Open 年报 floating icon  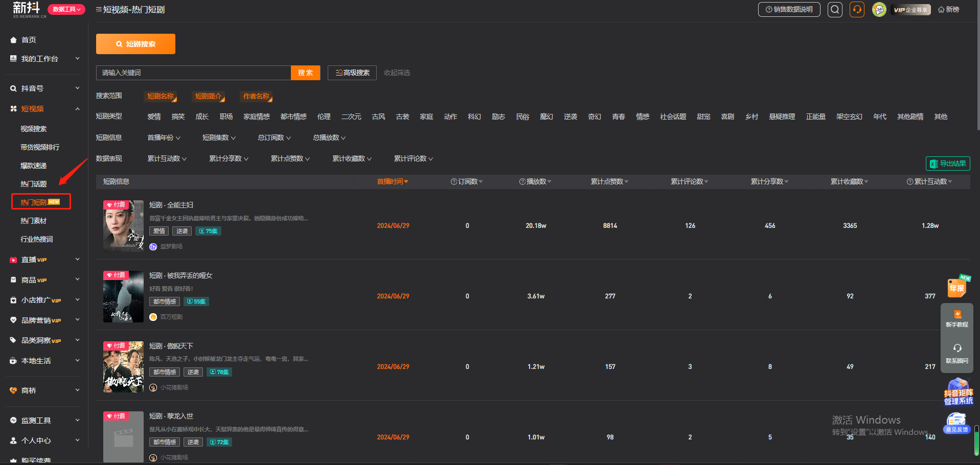958,287
